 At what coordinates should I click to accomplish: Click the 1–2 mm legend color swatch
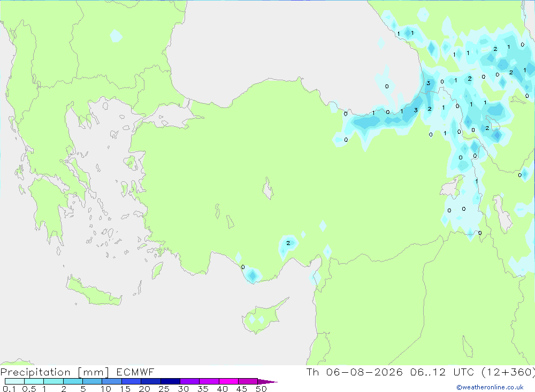pyautogui.click(x=53, y=381)
